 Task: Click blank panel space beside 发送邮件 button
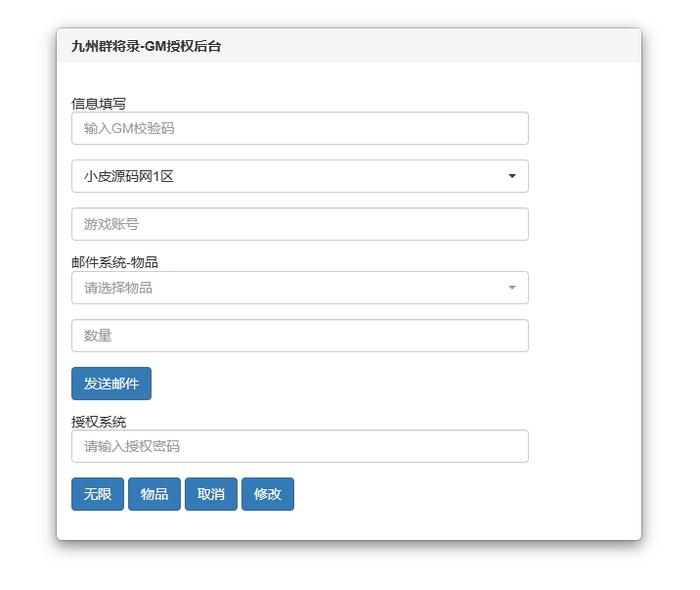pyautogui.click(x=339, y=384)
